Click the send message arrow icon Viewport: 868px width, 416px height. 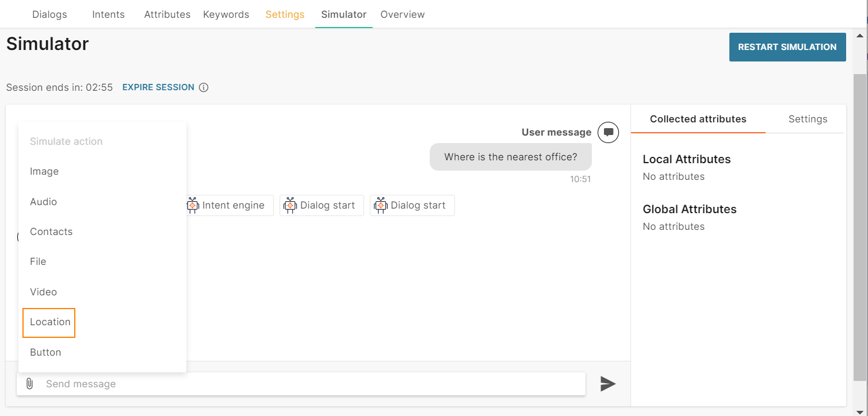click(x=608, y=384)
